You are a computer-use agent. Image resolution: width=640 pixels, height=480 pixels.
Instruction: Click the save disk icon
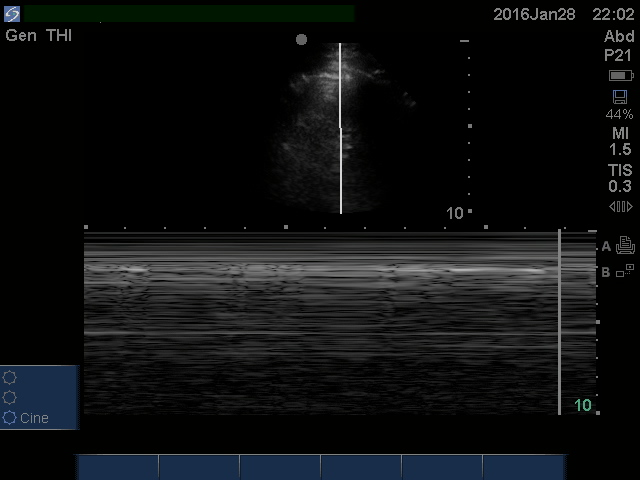pyautogui.click(x=620, y=97)
